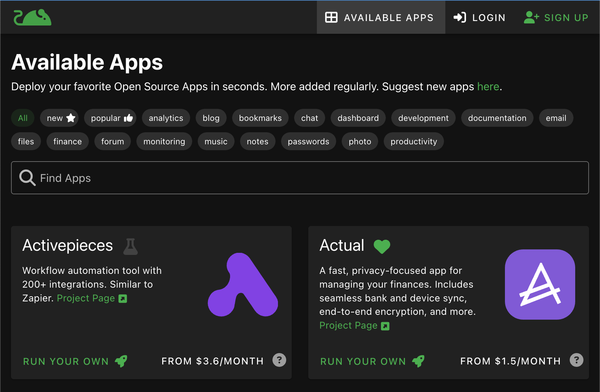Image resolution: width=600 pixels, height=392 pixels.
Task: Filter by bookmarks category
Action: 260,118
